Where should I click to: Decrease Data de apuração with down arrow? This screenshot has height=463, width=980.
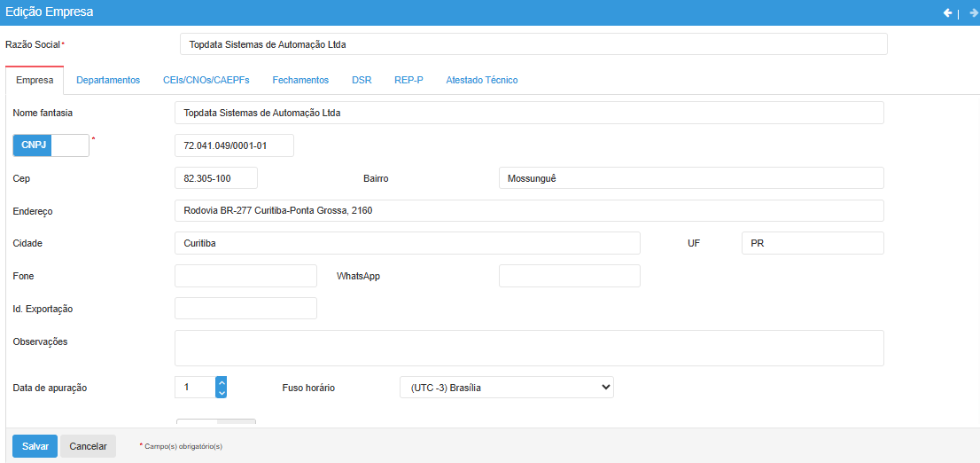(x=222, y=392)
